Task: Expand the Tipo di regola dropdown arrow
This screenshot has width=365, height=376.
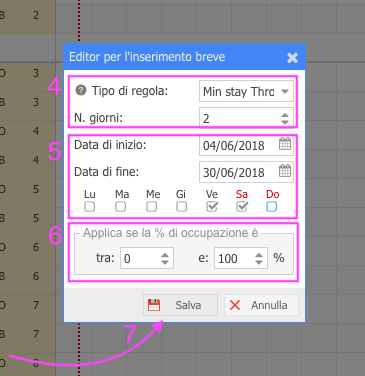Action: (x=285, y=91)
